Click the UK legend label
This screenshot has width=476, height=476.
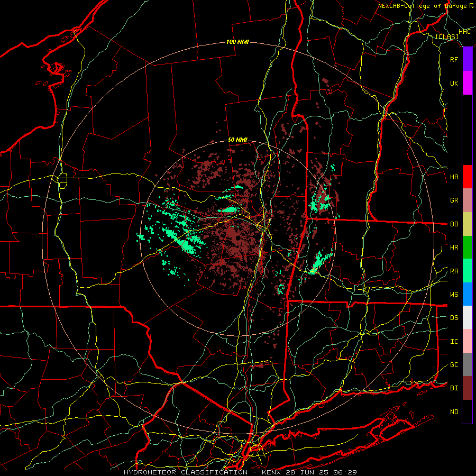click(x=454, y=83)
